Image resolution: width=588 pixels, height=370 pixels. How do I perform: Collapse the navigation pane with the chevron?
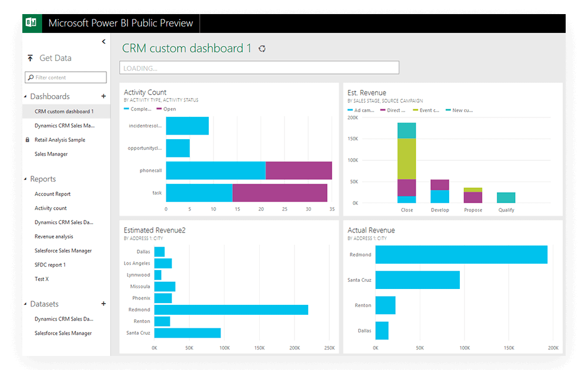[103, 42]
